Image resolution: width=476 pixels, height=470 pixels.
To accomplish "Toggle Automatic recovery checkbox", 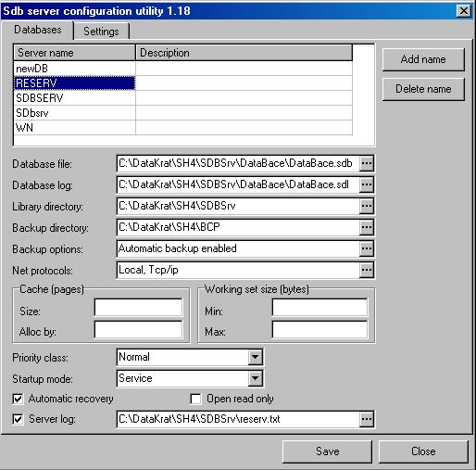I will pos(18,399).
